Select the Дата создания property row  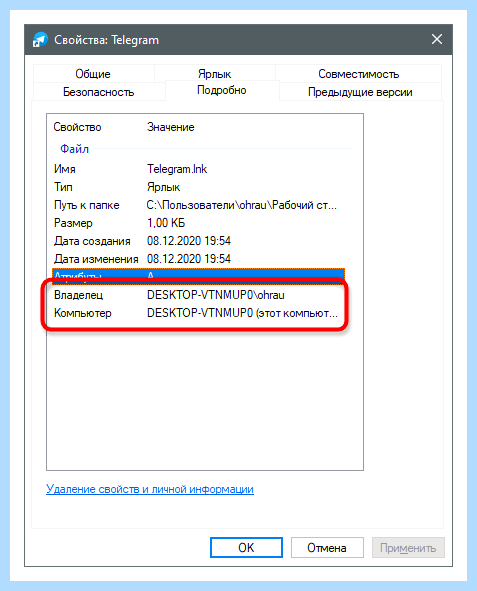[x=198, y=241]
